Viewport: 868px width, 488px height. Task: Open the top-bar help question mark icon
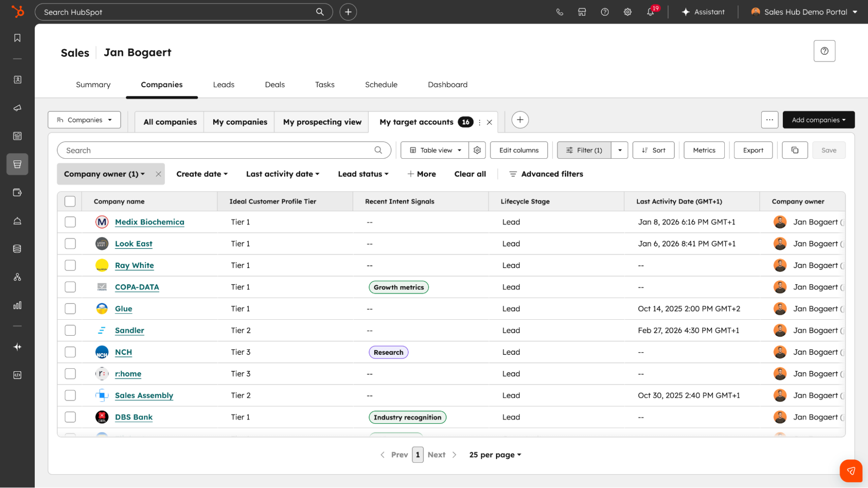click(x=605, y=12)
